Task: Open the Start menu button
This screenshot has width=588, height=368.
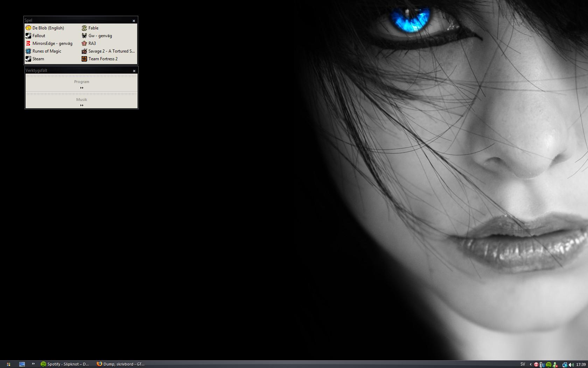Action: tap(8, 364)
